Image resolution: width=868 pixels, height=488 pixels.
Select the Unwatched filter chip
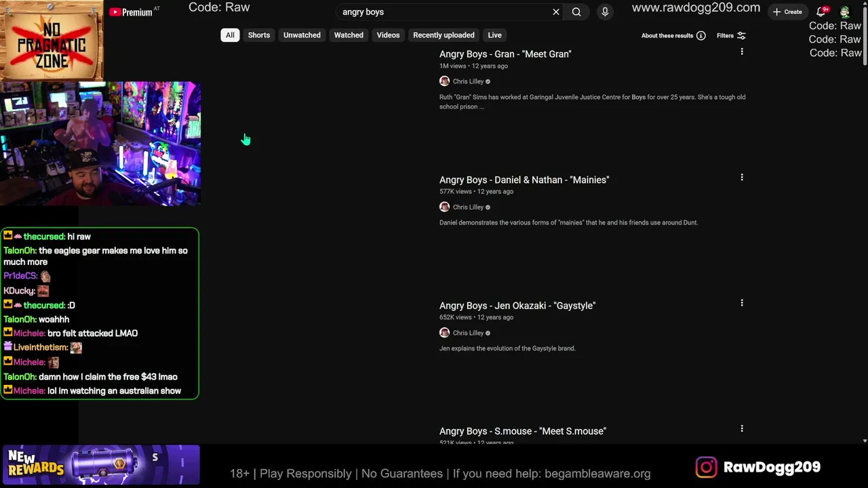(302, 35)
